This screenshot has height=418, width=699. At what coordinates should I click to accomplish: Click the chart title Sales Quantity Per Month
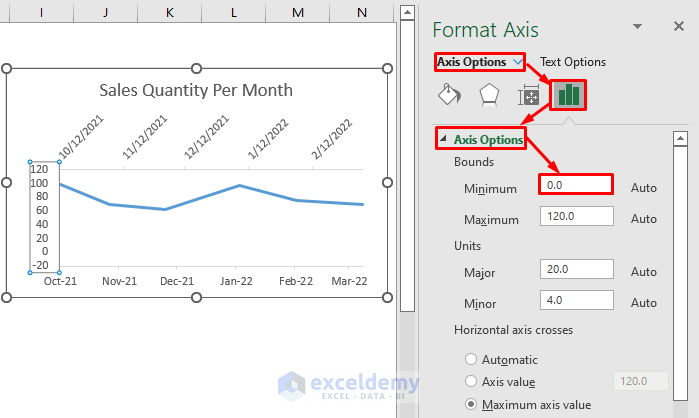click(x=196, y=90)
